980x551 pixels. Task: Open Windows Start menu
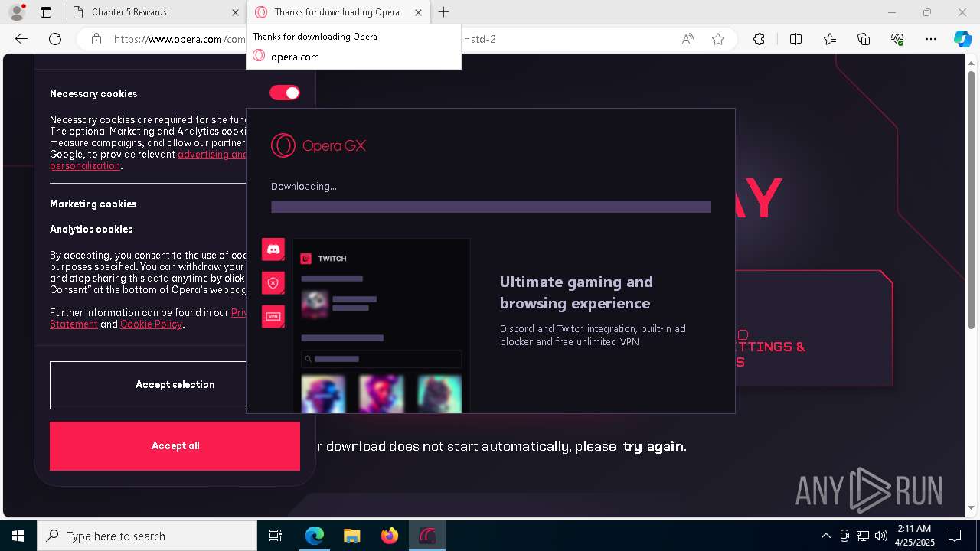(18, 536)
